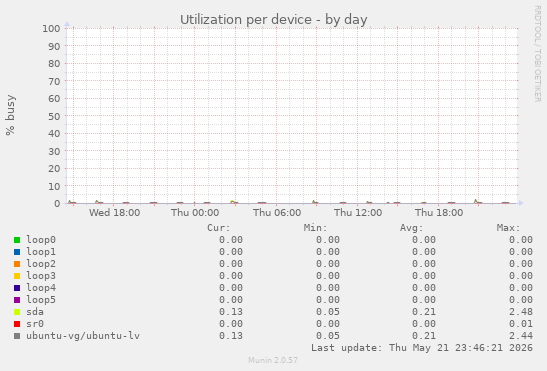Image resolution: width=547 pixels, height=371 pixels.
Task: Select the loop5 legend label
Action: [41, 300]
